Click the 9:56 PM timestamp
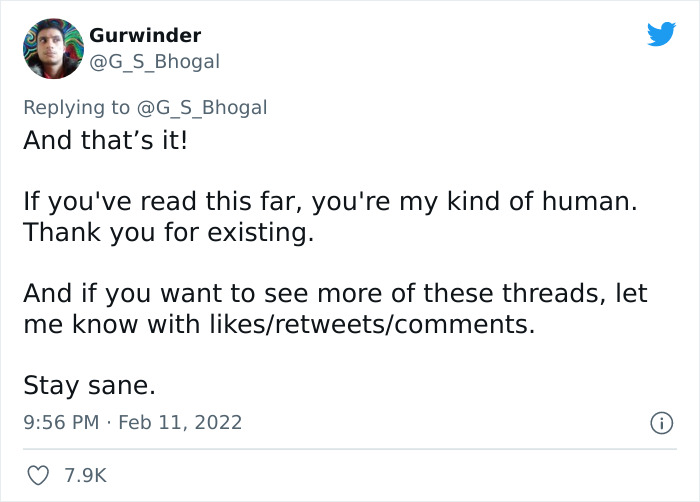This screenshot has width=700, height=502. click(x=61, y=423)
